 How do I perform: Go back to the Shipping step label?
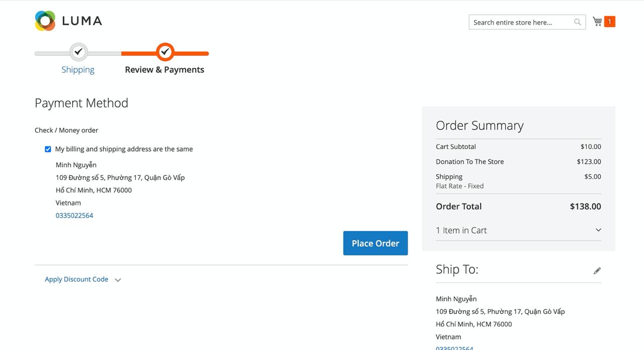click(78, 69)
